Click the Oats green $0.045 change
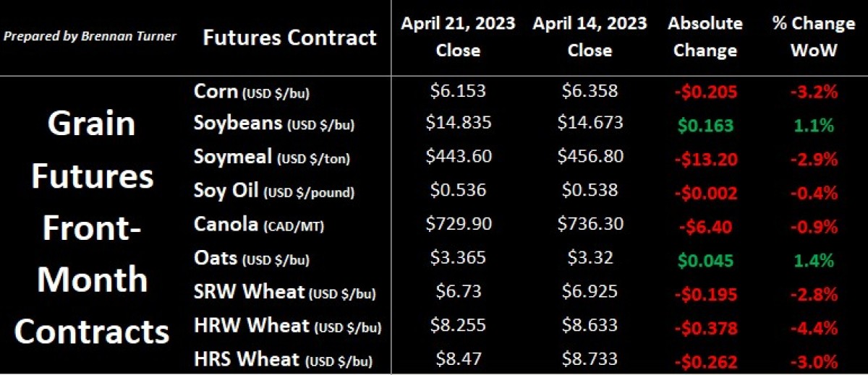This screenshot has height=375, width=868. pyautogui.click(x=705, y=261)
